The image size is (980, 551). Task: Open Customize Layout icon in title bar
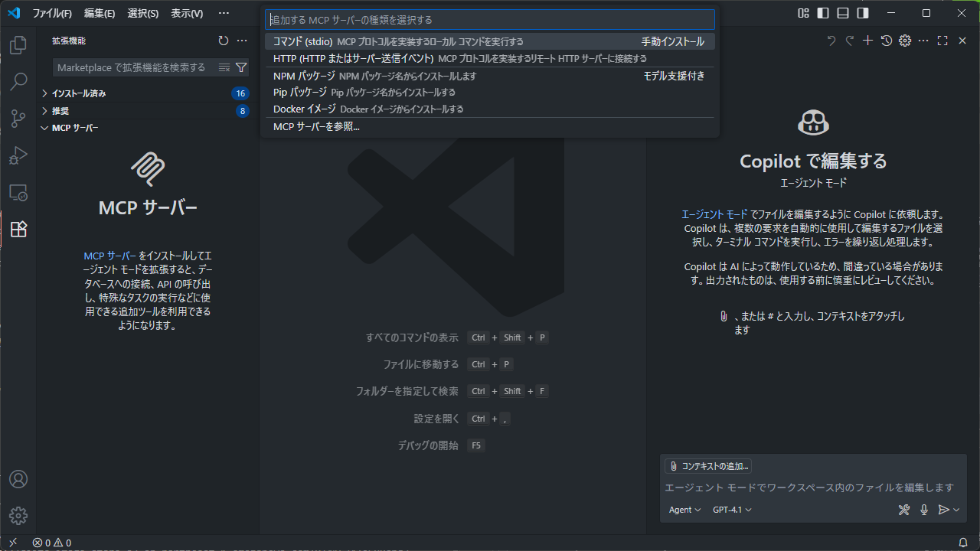pyautogui.click(x=803, y=13)
